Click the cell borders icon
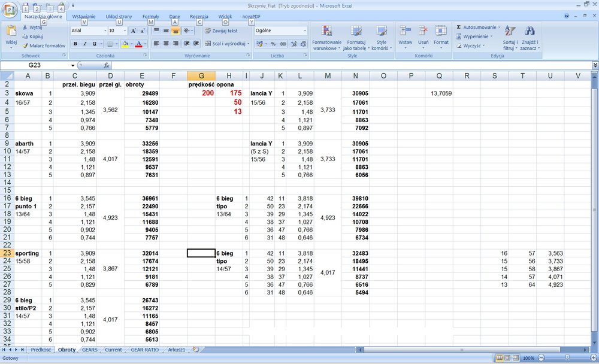The width and height of the screenshot is (599, 364). (x=110, y=44)
